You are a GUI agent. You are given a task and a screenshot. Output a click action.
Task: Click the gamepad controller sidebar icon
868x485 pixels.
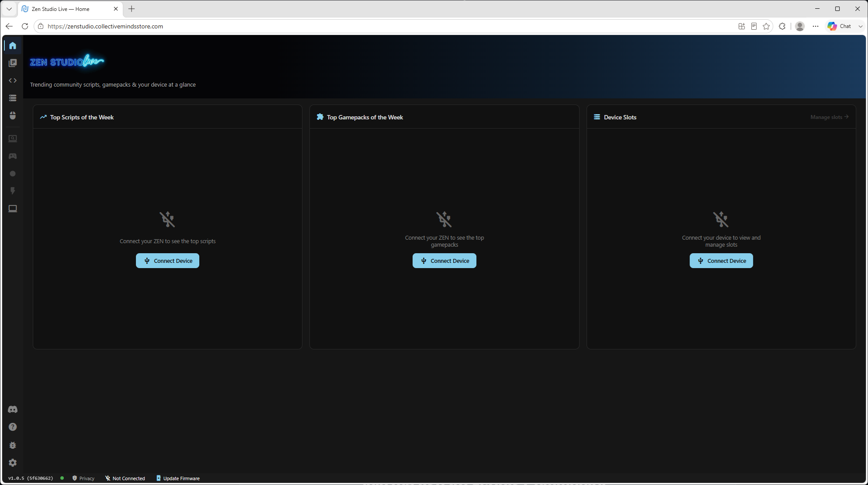point(13,156)
